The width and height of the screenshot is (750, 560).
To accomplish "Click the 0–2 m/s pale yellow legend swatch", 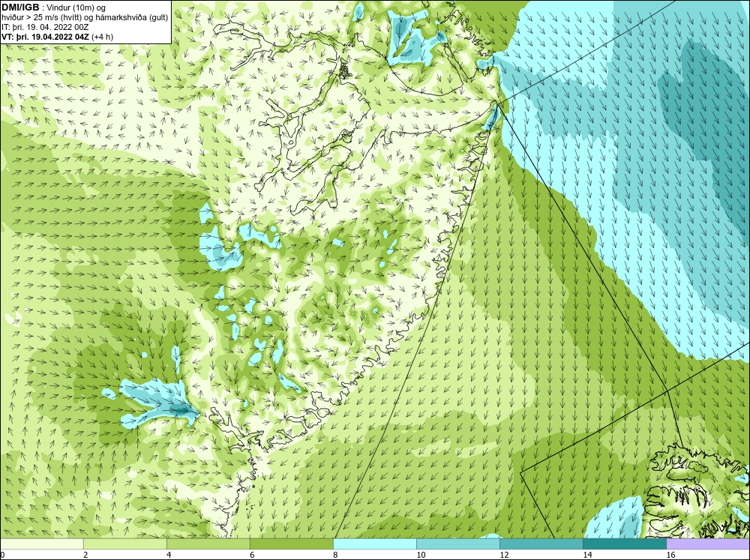I will (x=42, y=544).
